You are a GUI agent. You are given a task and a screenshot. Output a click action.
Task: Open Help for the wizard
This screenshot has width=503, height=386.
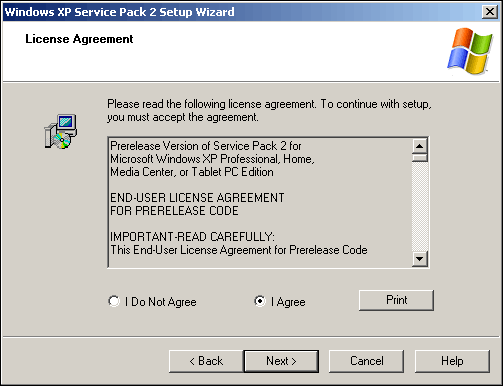point(452,361)
